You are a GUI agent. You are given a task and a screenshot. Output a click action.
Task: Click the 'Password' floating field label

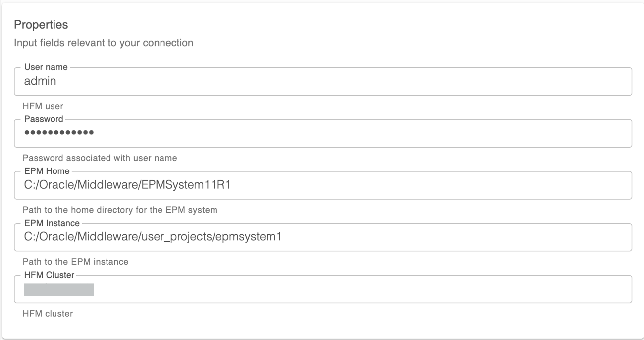(44, 119)
